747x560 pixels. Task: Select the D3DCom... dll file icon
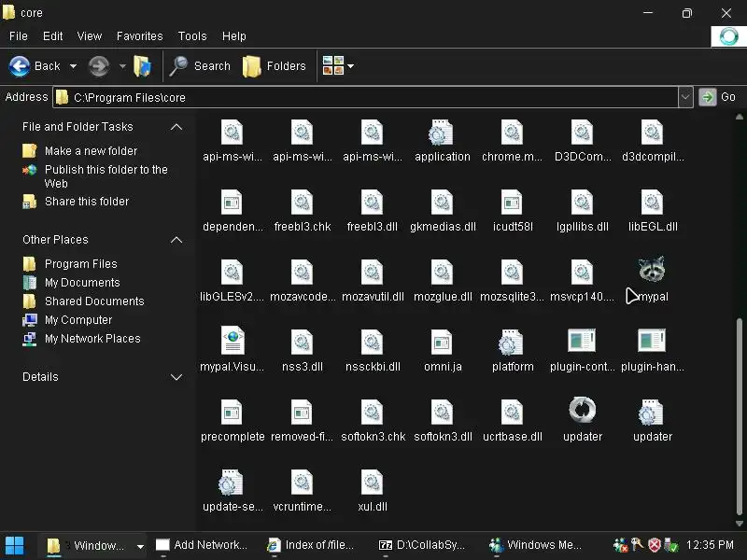click(x=582, y=133)
